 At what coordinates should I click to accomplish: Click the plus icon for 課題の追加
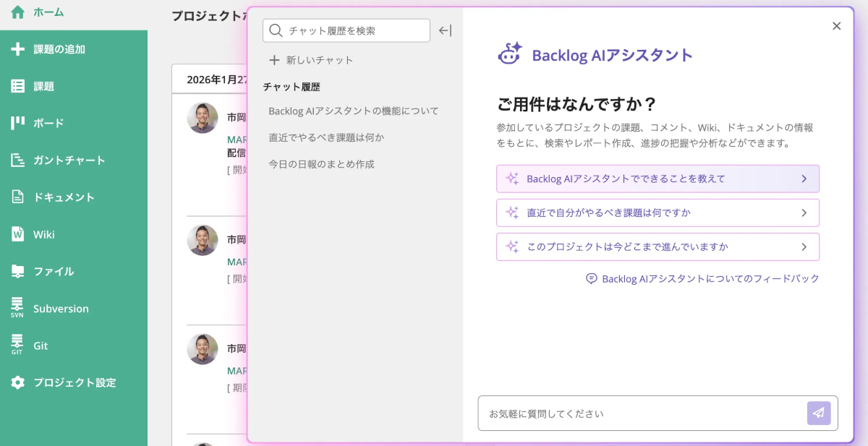(x=17, y=49)
